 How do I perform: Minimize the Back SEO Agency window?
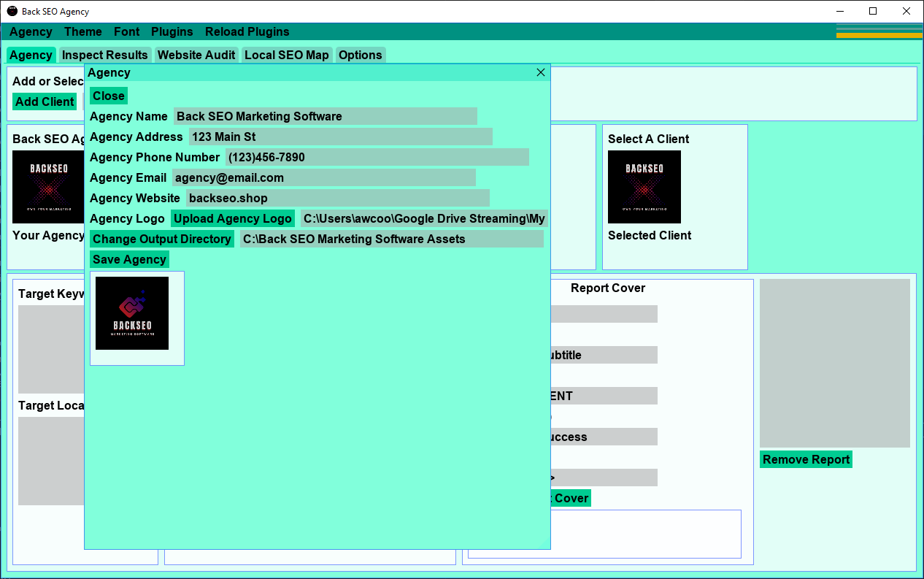click(x=840, y=11)
